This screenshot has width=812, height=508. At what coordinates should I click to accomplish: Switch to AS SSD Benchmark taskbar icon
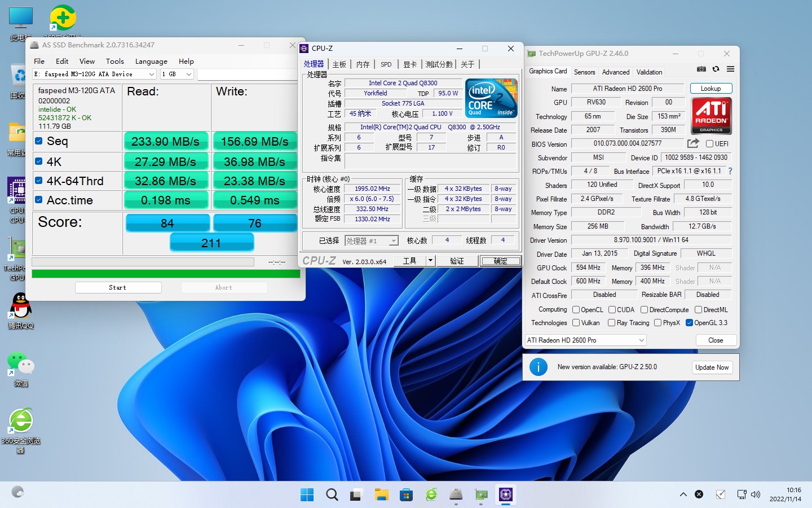point(456,495)
